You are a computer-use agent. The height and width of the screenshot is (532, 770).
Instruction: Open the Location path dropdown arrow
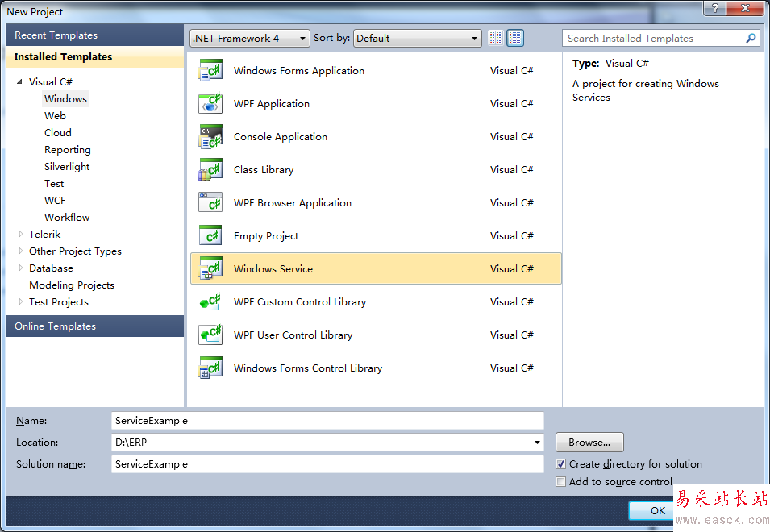click(537, 443)
